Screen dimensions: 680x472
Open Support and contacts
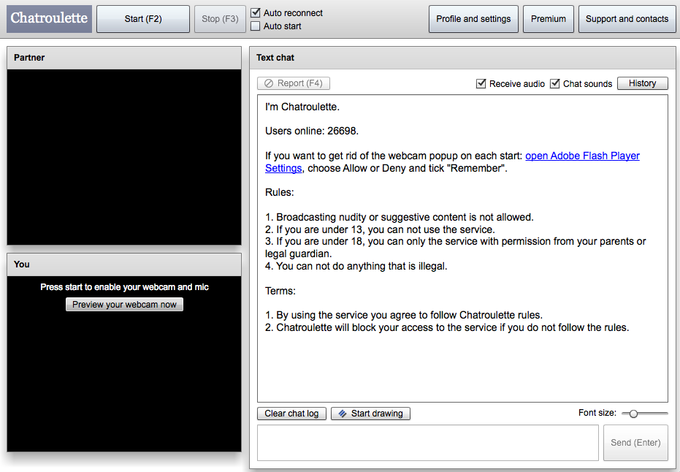click(x=627, y=19)
